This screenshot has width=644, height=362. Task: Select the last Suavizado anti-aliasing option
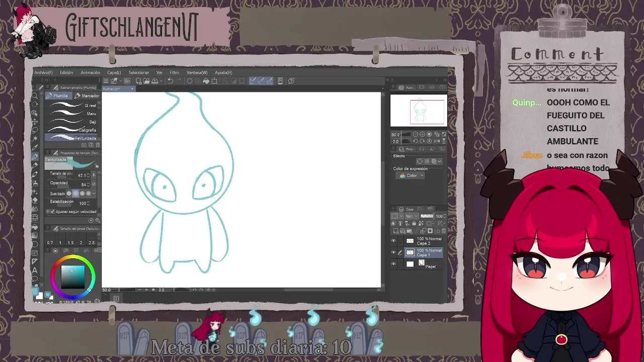tap(89, 194)
